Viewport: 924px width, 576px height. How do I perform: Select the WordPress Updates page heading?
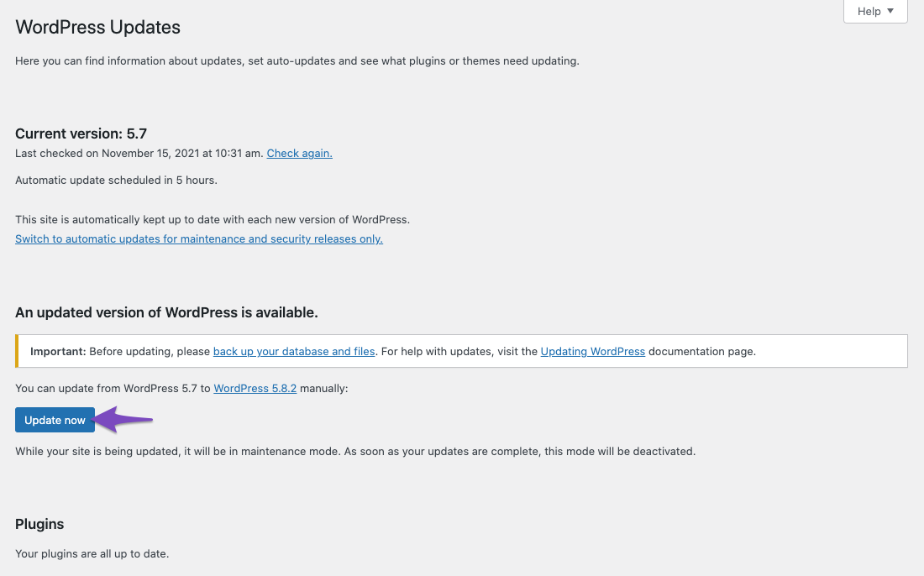[97, 27]
